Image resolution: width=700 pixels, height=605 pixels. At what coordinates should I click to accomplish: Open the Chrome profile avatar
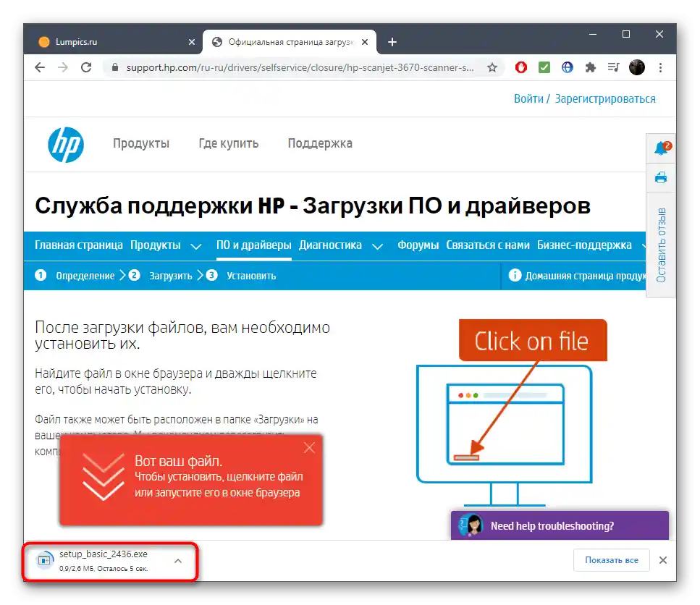[x=637, y=67]
